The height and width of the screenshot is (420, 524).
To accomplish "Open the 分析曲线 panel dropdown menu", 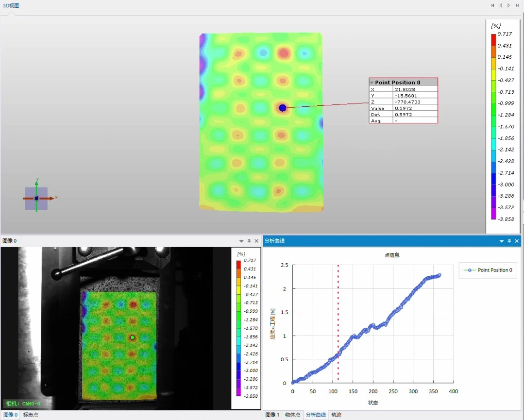I will (502, 241).
